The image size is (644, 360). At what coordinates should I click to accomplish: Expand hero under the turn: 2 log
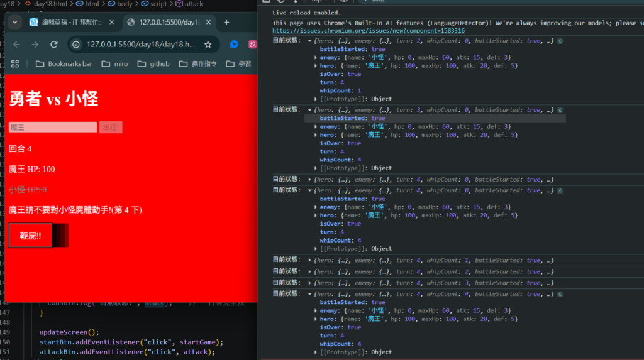click(316, 66)
